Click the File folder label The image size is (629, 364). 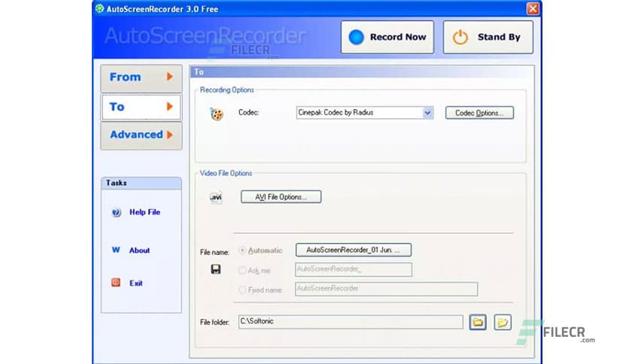click(214, 323)
